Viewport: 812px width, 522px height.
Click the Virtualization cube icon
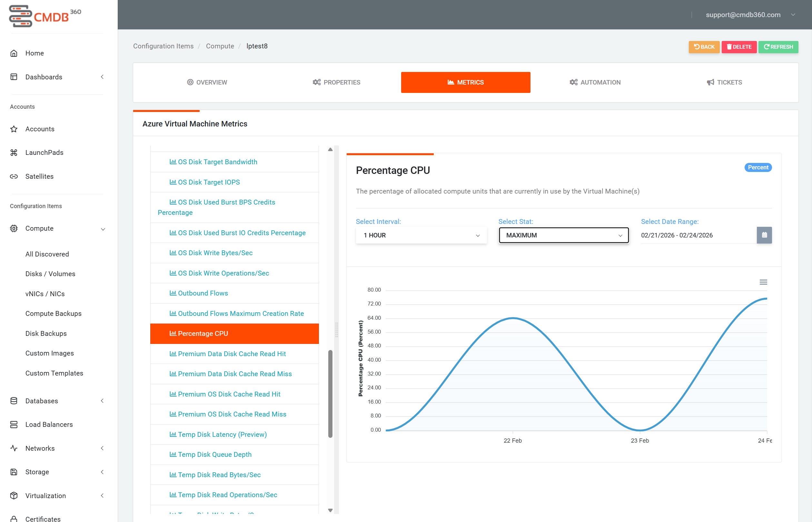14,496
